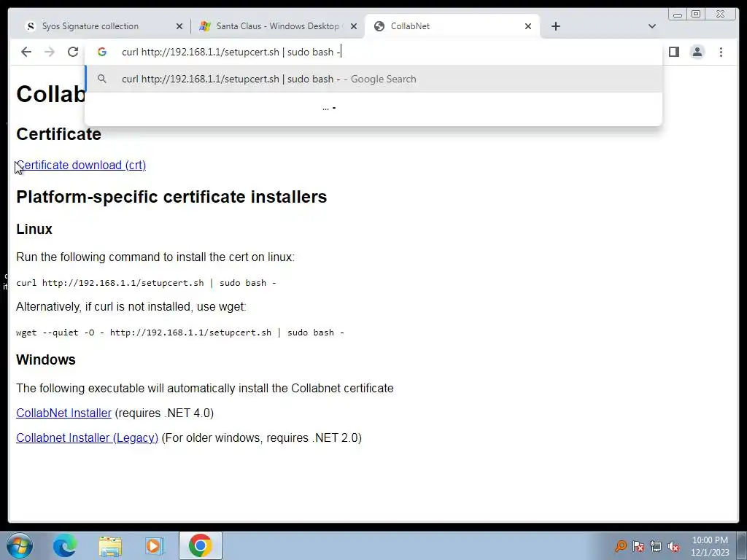Open Windows Media Player from taskbar

coord(155,545)
